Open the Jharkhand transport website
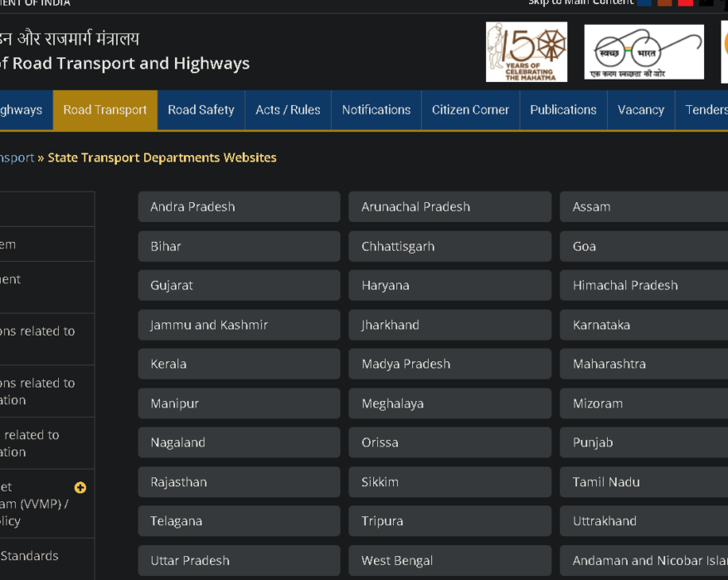This screenshot has height=580, width=728. (x=450, y=325)
